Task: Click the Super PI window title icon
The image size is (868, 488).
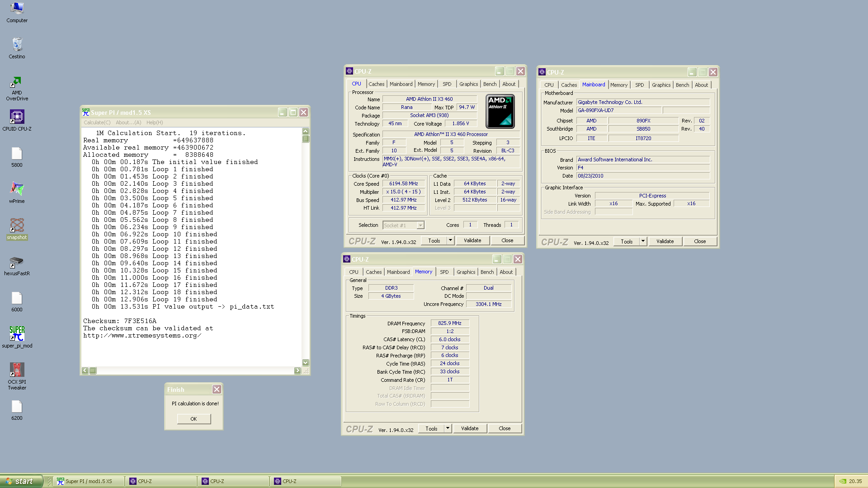Action: point(86,112)
